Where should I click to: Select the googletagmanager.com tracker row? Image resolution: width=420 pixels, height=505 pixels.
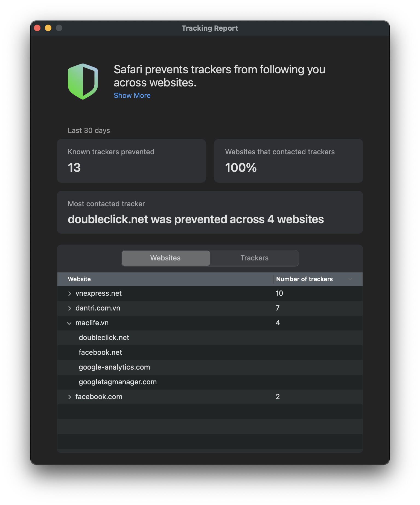[118, 382]
